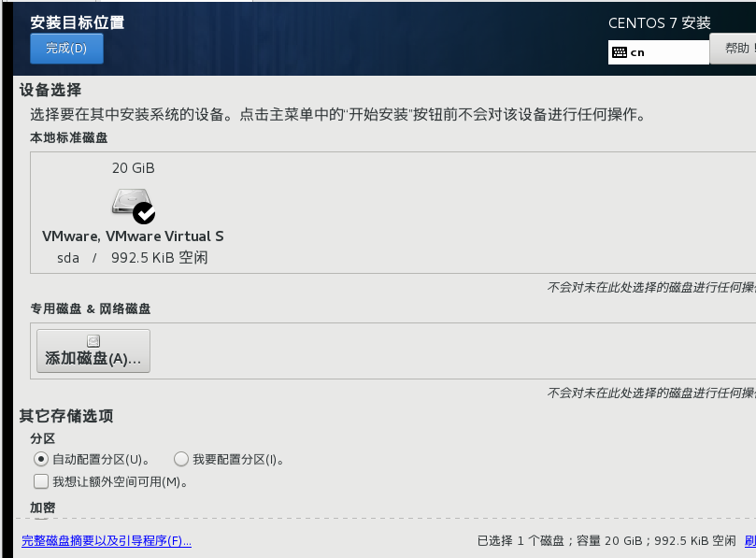This screenshot has width=756, height=558.
Task: Click the disk's black checkmark badge
Action: [144, 213]
